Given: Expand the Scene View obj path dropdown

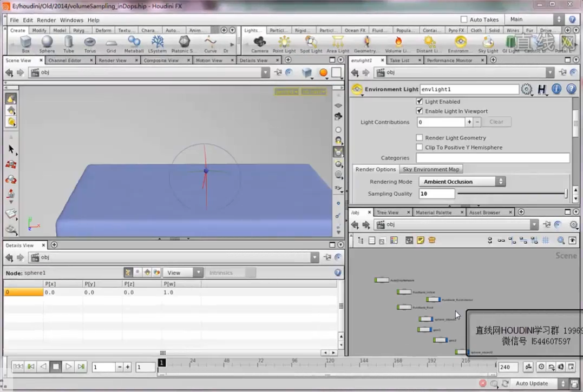Looking at the screenshot, I should (265, 72).
